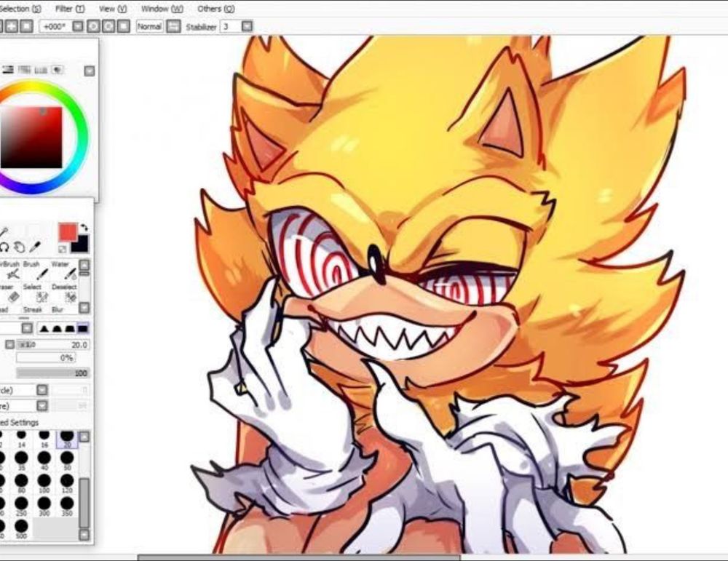Pick the eyedropper color picker tool

[35, 247]
